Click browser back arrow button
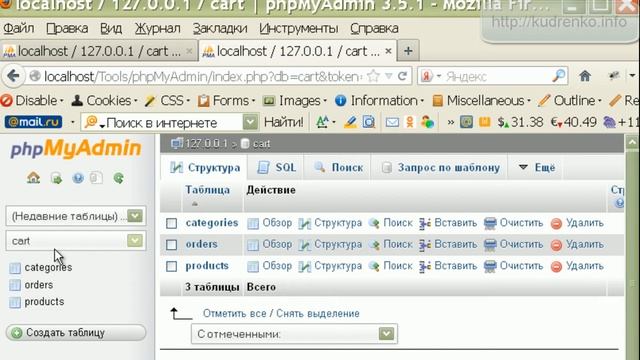Image resolution: width=640 pixels, height=360 pixels. point(13,76)
